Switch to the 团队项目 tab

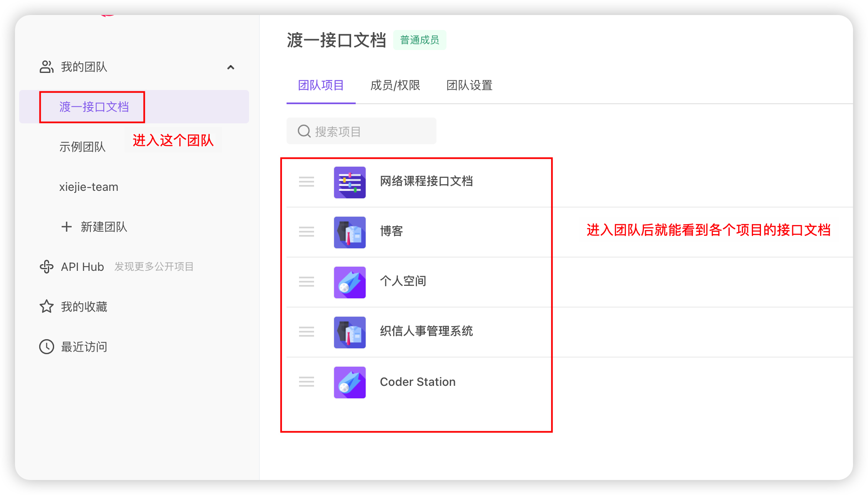[321, 85]
